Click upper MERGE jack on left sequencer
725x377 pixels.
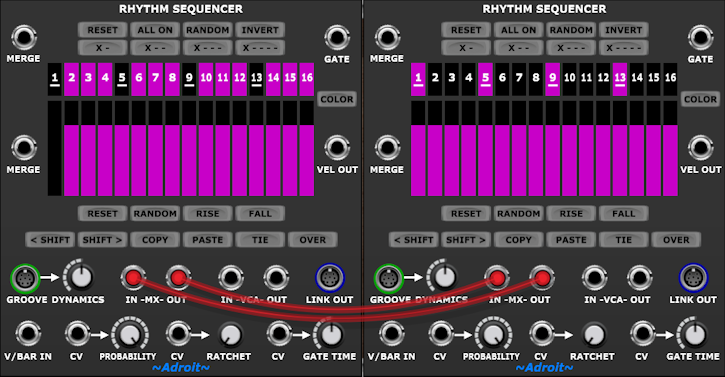tap(24, 37)
